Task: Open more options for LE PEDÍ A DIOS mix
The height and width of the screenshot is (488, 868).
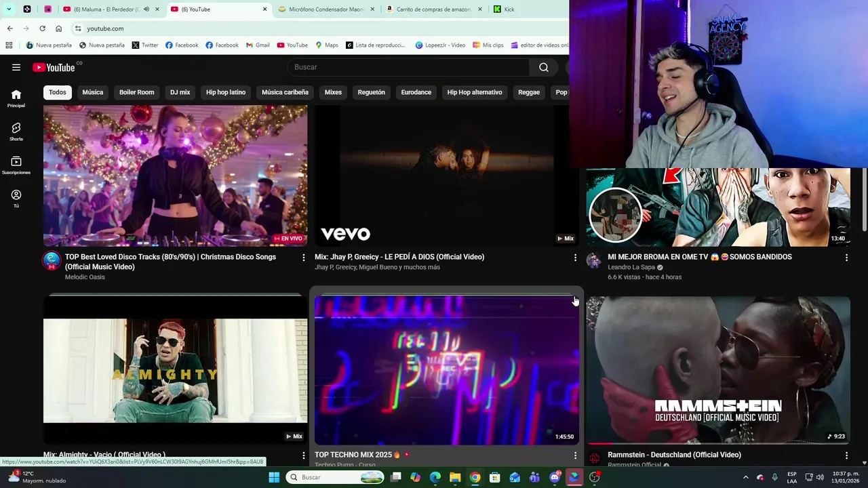Action: 575,258
